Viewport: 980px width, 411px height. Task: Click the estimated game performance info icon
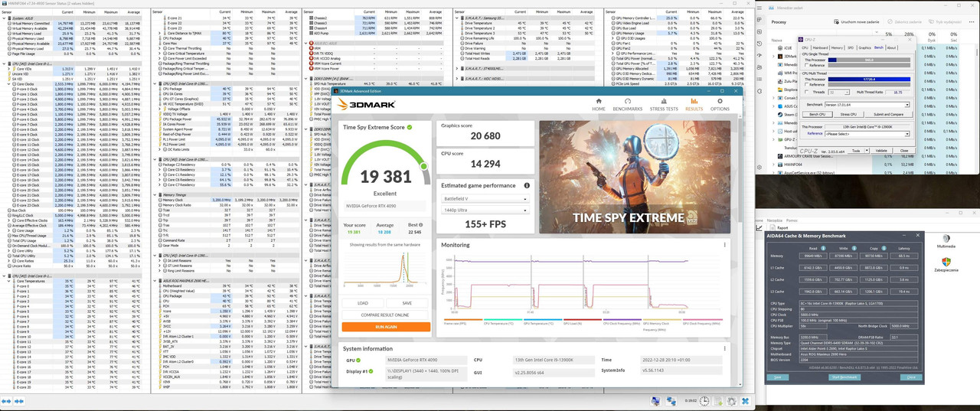[x=527, y=185]
